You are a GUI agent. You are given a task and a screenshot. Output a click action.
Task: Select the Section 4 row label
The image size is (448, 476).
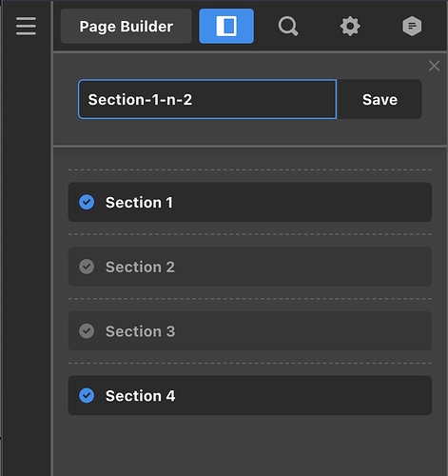(x=140, y=396)
